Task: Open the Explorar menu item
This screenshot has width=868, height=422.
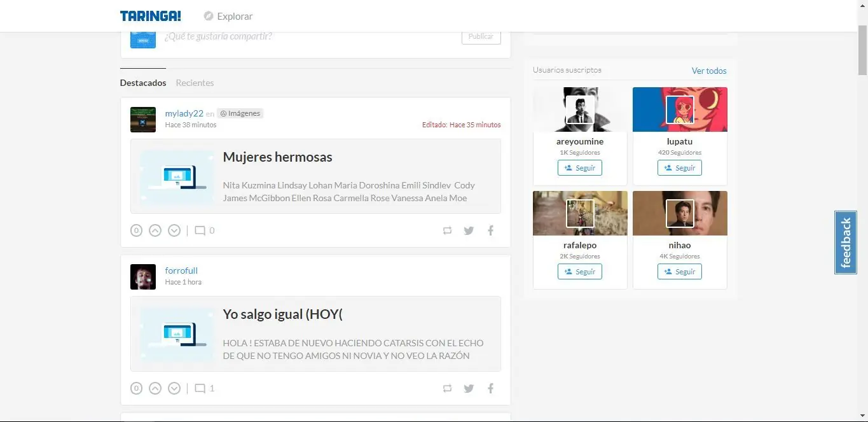Action: pos(235,17)
